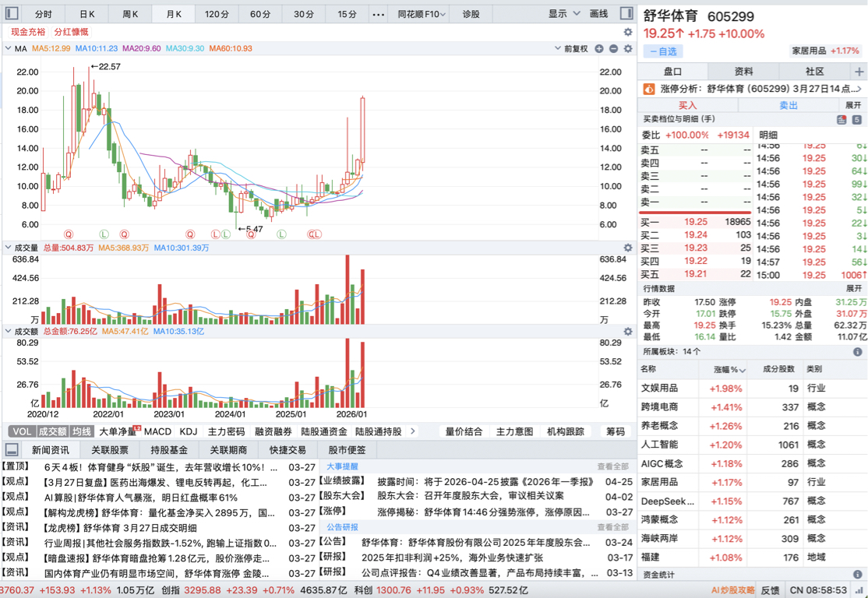Open 诊股 diagnosis button
868x598 pixels.
coord(471,14)
